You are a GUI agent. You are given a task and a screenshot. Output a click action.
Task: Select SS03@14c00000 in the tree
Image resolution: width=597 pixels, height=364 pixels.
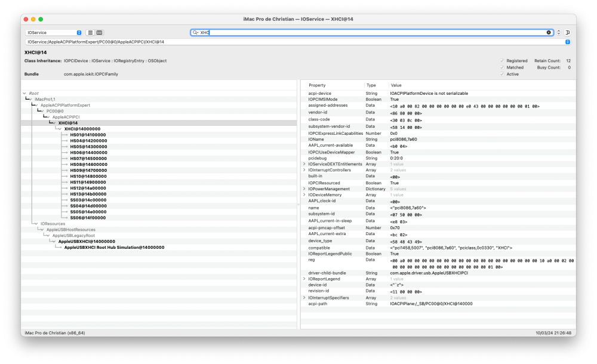click(x=88, y=200)
